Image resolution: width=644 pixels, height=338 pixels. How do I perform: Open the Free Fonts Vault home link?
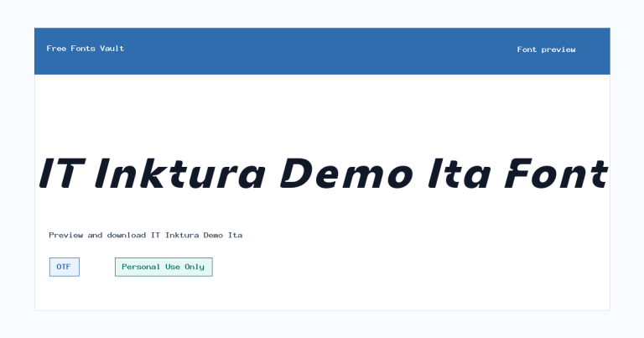click(85, 49)
